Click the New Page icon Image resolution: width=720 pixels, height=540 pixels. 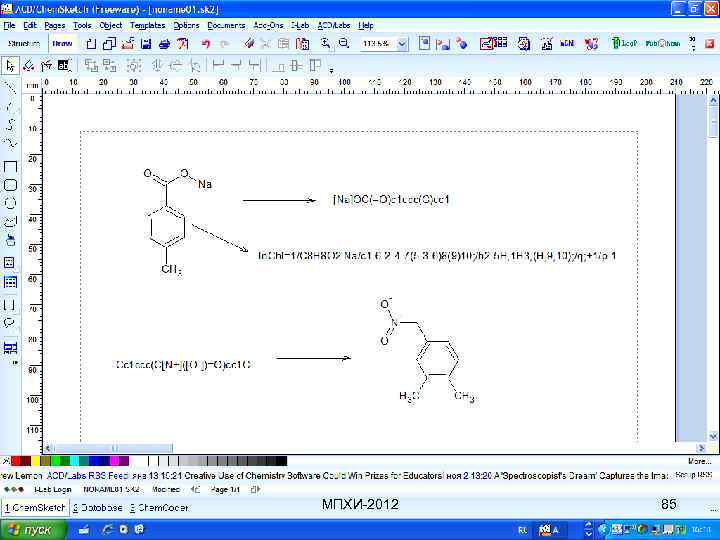click(91, 44)
